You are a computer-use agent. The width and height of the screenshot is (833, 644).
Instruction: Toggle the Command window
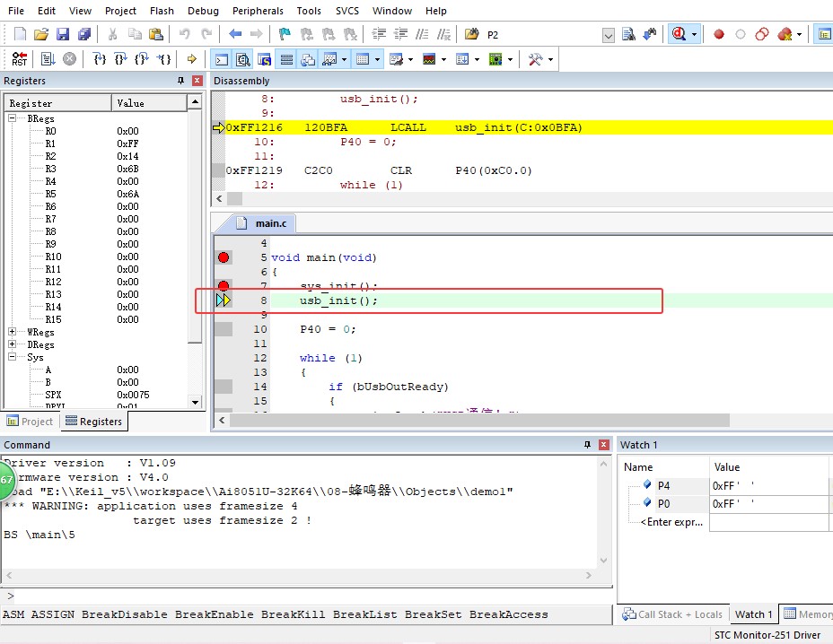[222, 59]
